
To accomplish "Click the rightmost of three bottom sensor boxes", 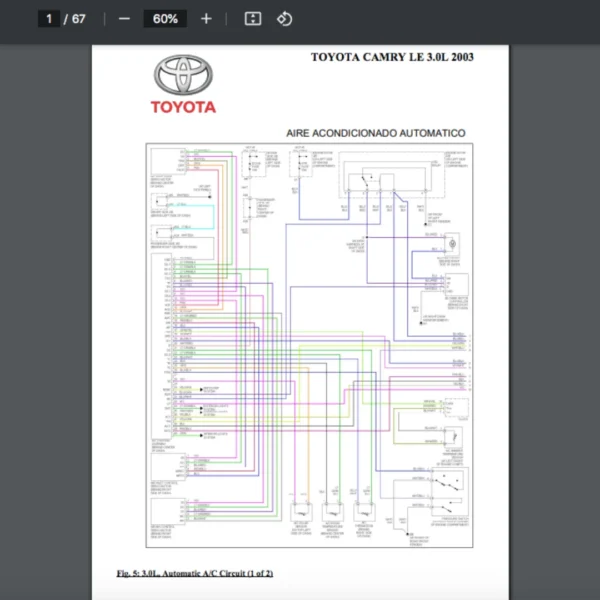I will pos(364,511).
